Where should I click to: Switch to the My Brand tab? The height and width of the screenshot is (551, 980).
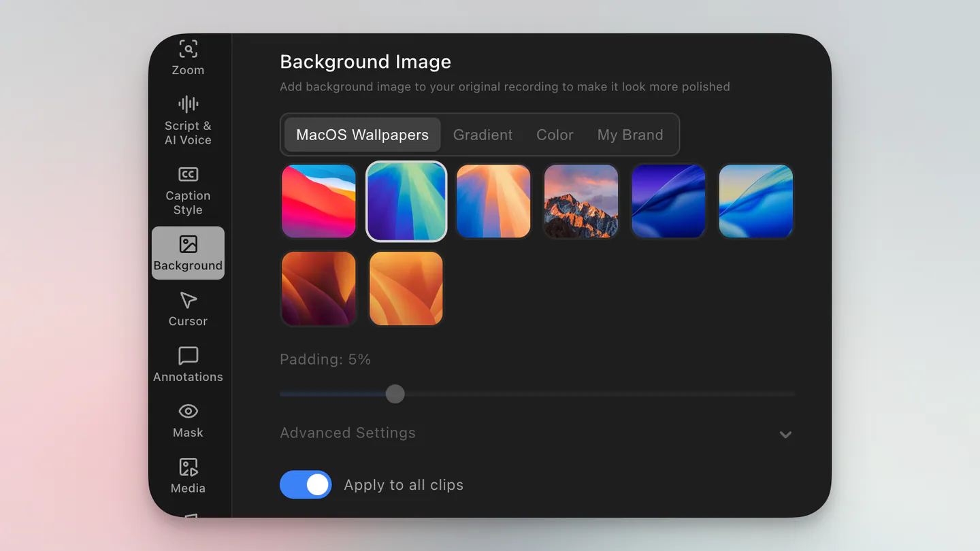click(630, 135)
